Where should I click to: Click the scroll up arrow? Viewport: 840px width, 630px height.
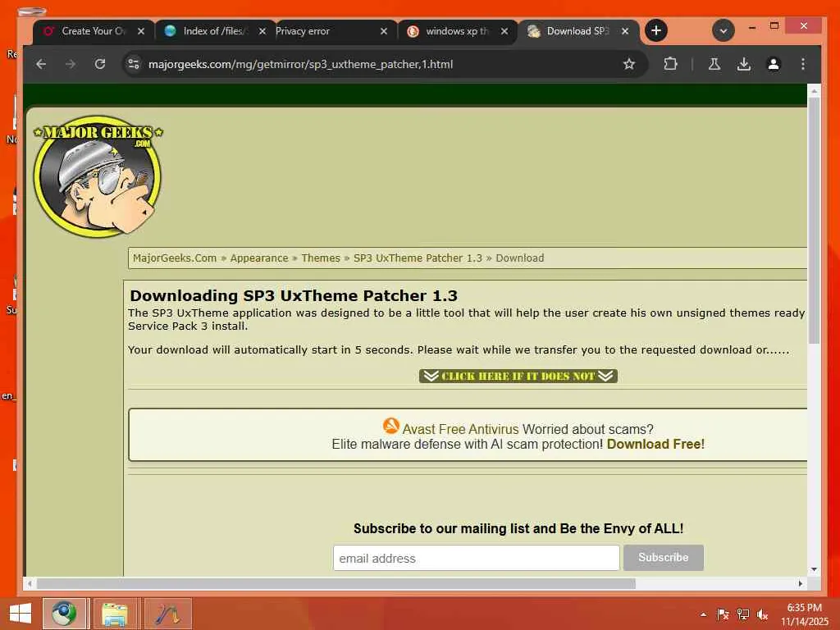814,91
